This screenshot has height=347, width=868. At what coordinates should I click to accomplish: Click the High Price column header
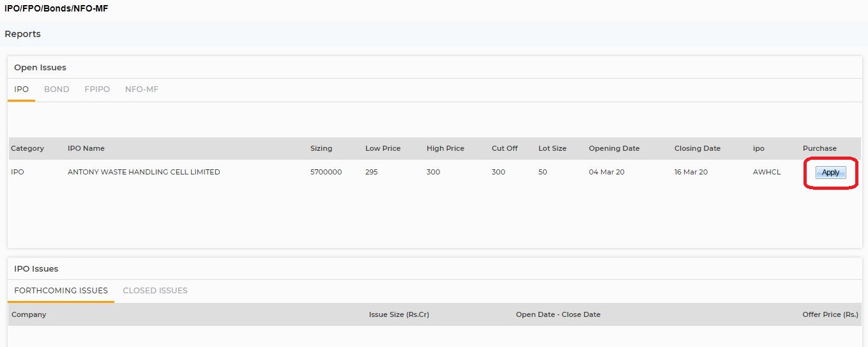pyautogui.click(x=445, y=148)
